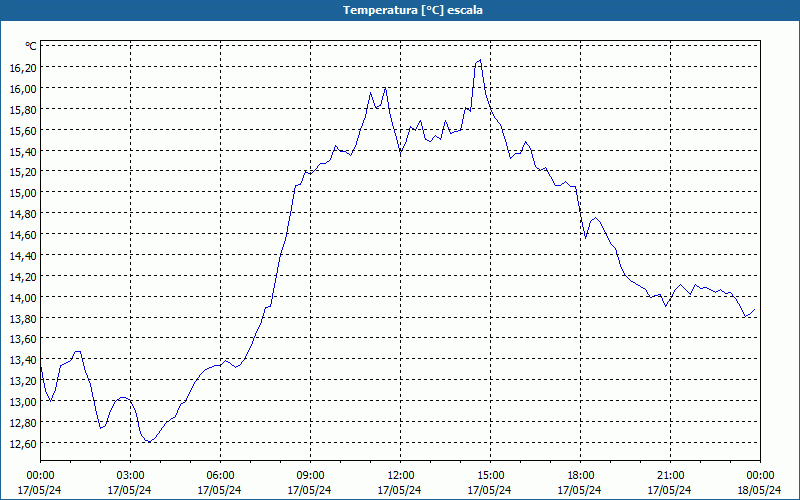Click the 12:00 time label
Viewport: 800px width, 500px height.
[401, 475]
